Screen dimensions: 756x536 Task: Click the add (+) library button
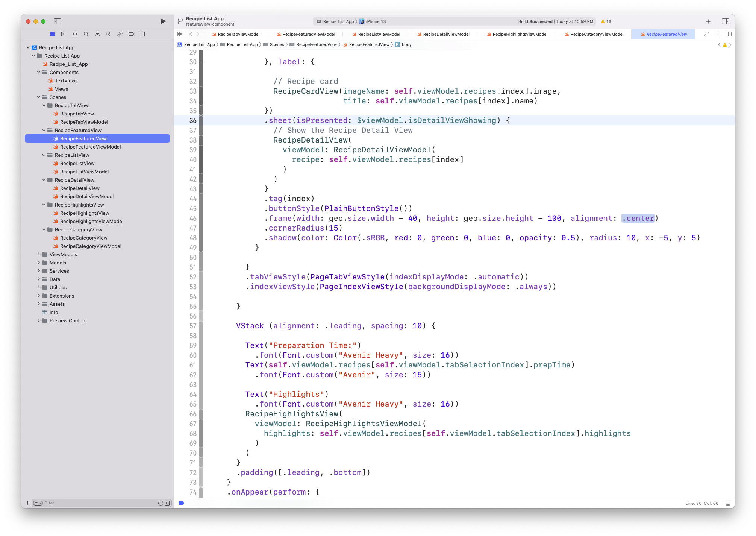[708, 21]
